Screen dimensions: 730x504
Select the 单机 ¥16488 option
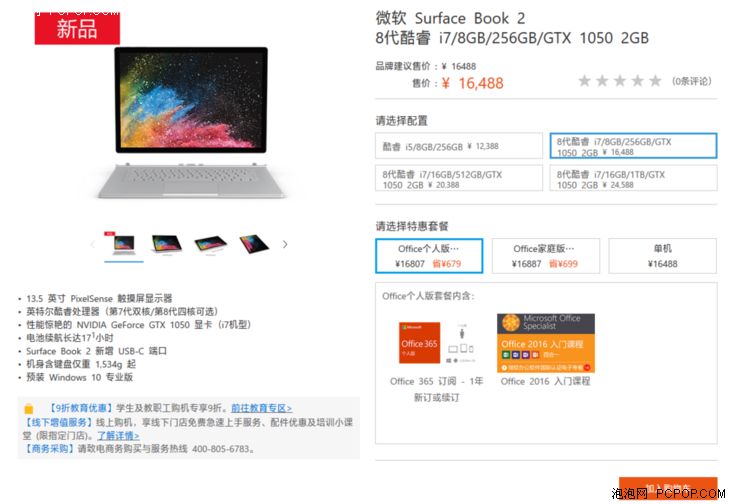pos(662,256)
